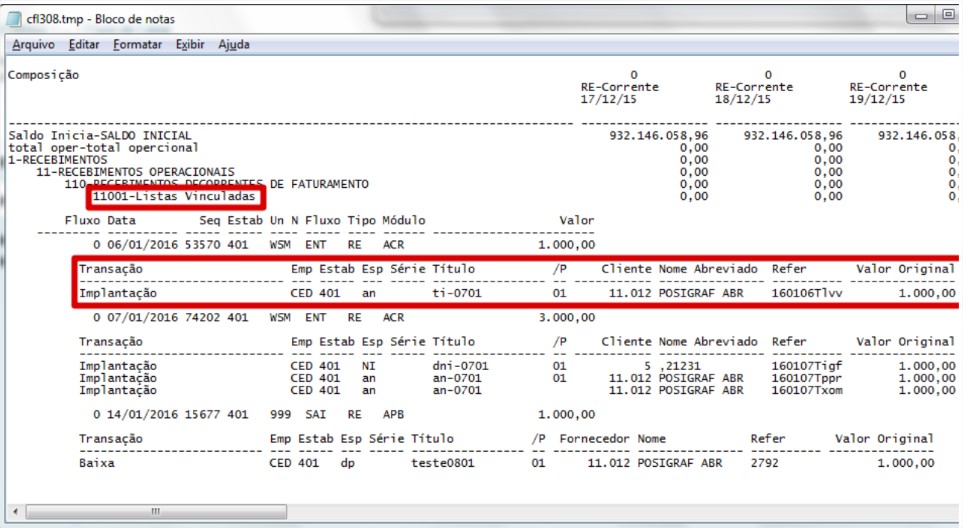
Task: Maximize the Bloco de notas window
Action: 948,15
